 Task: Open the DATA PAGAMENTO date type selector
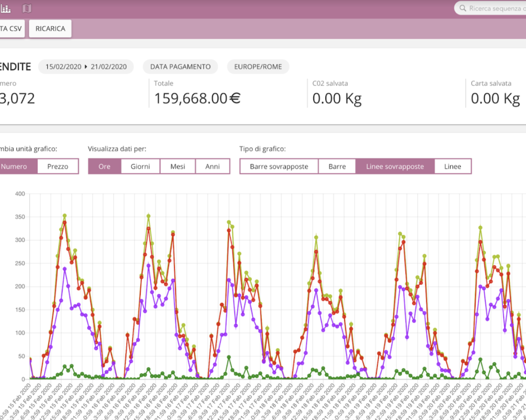point(180,67)
